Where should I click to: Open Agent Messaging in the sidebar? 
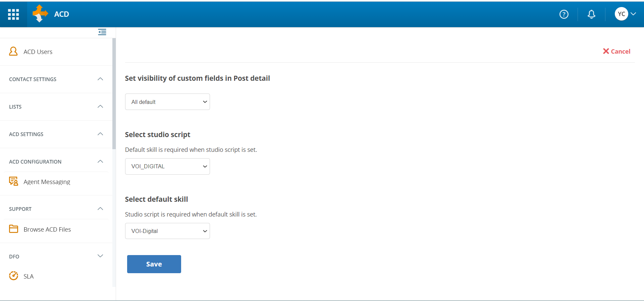[47, 182]
